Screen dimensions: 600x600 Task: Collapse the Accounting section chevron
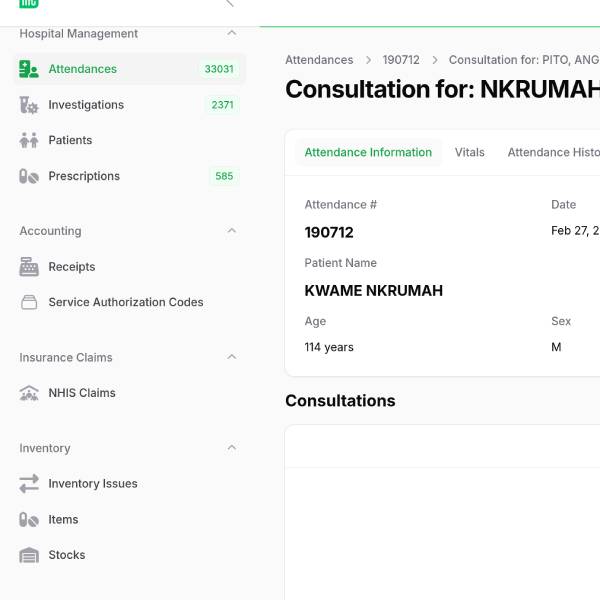point(232,231)
